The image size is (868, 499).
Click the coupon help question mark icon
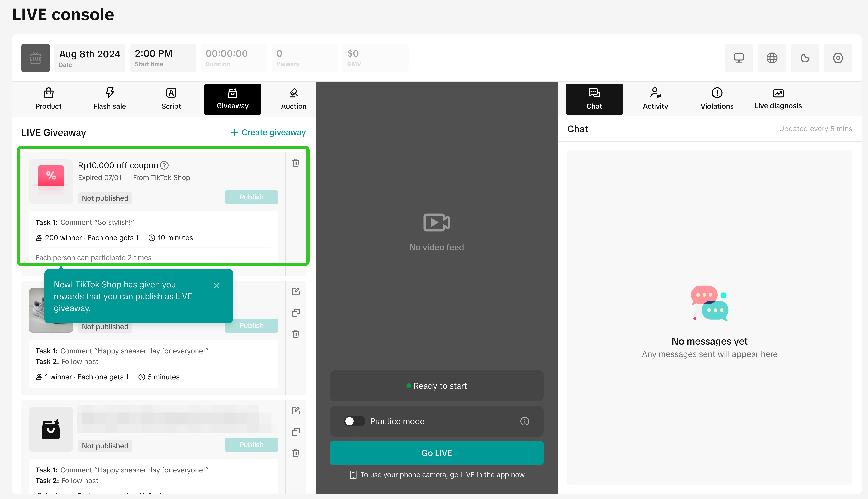pos(165,165)
